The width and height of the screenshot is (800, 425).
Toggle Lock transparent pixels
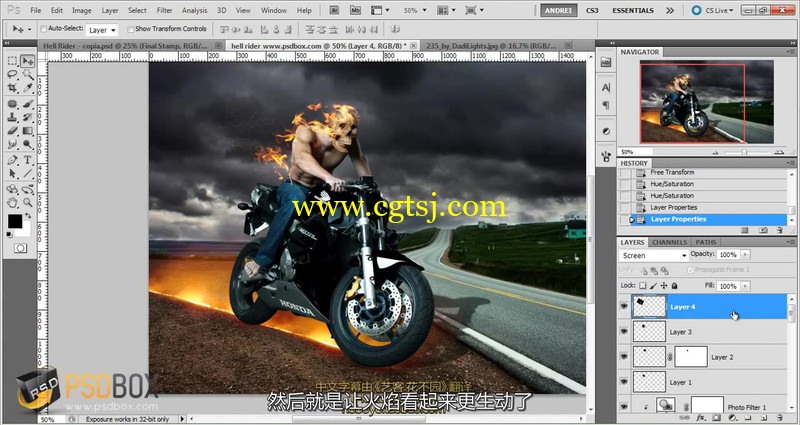click(643, 286)
